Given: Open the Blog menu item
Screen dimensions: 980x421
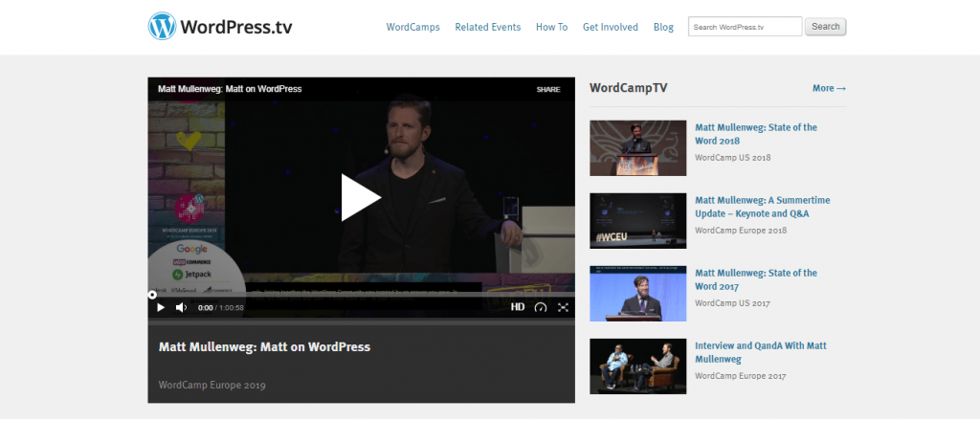Looking at the screenshot, I should tap(664, 27).
